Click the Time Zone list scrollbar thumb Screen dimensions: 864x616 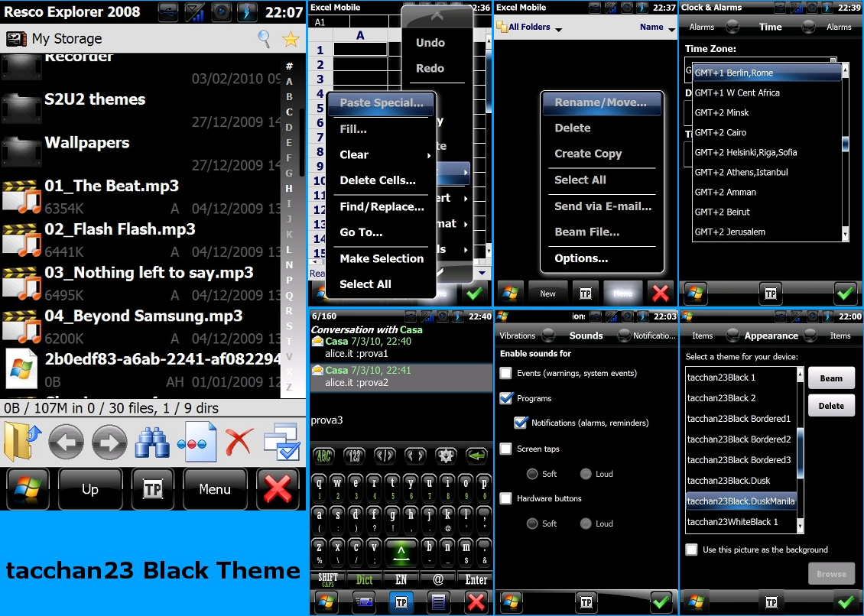(x=845, y=144)
